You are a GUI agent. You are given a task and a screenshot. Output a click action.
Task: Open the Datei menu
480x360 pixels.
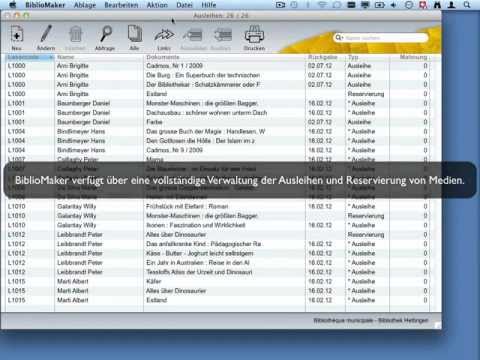coord(184,5)
